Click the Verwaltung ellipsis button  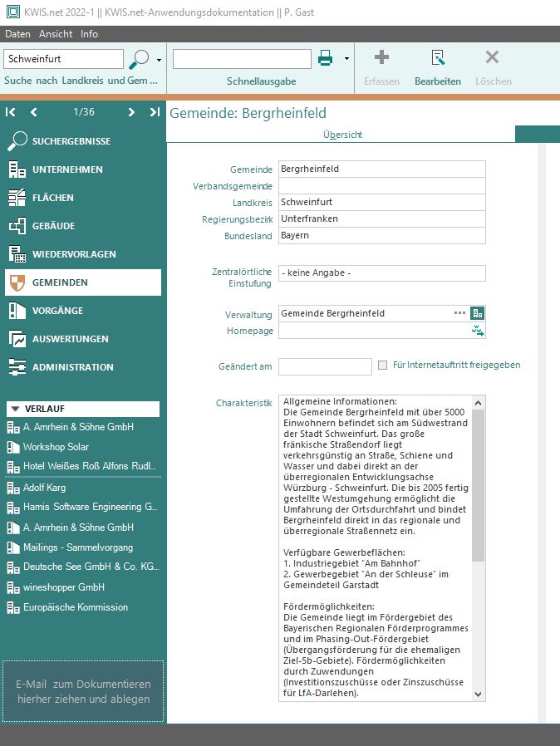tap(459, 312)
